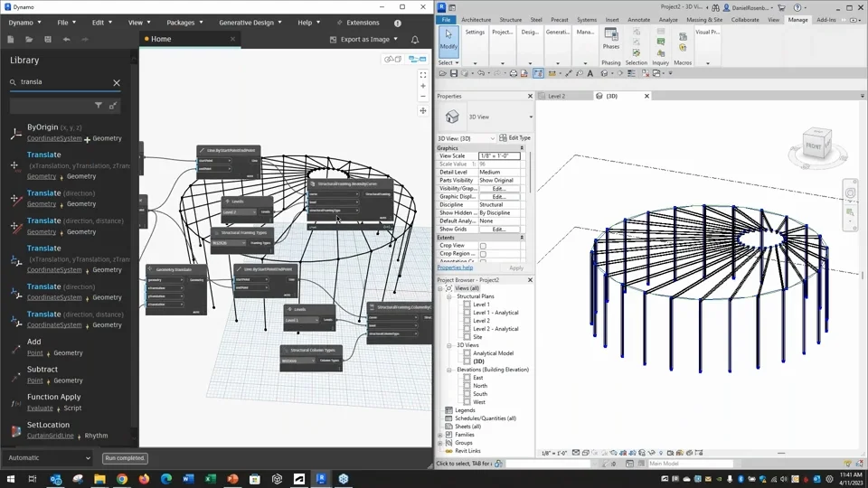Click the Edit Type button

[x=515, y=138]
